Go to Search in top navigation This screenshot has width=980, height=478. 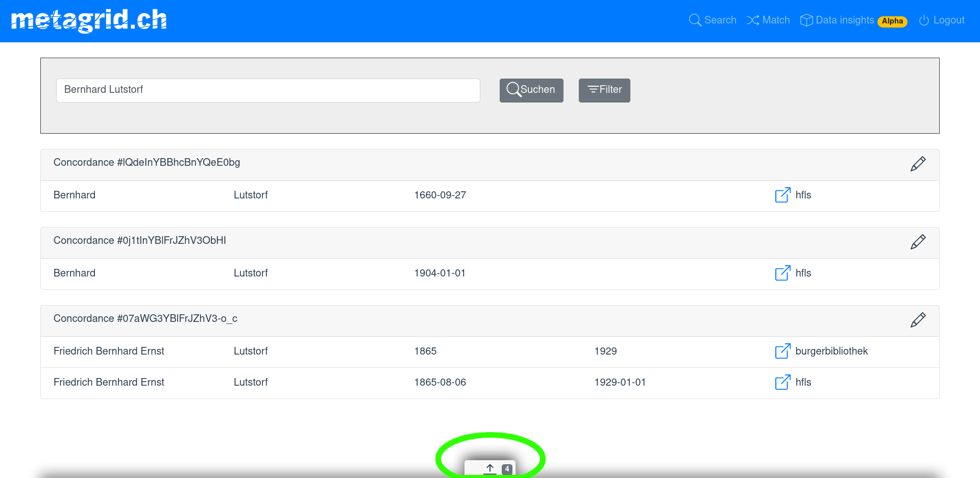tap(713, 20)
